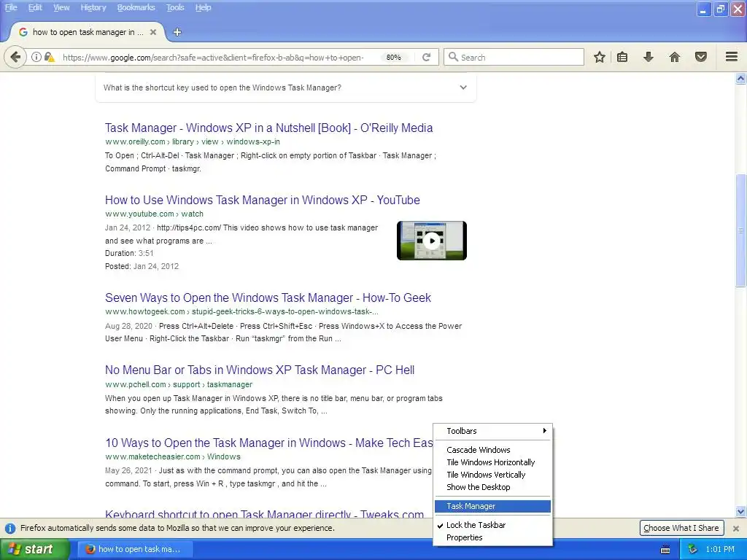The width and height of the screenshot is (747, 560).
Task: Dismiss the Mozilla data notification bar
Action: 736,528
